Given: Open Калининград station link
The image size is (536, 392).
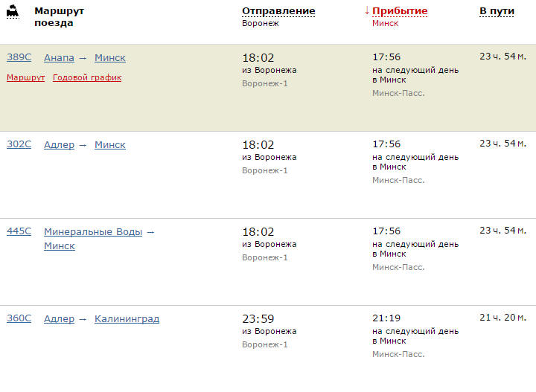Looking at the screenshot, I should [x=127, y=319].
